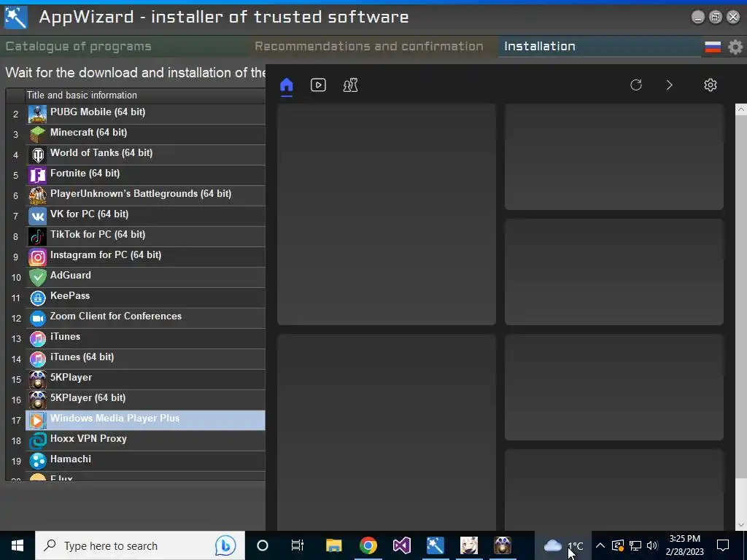Click the forward chevron in widgets panel
Screen dimensions: 747x560
pyautogui.click(x=670, y=85)
